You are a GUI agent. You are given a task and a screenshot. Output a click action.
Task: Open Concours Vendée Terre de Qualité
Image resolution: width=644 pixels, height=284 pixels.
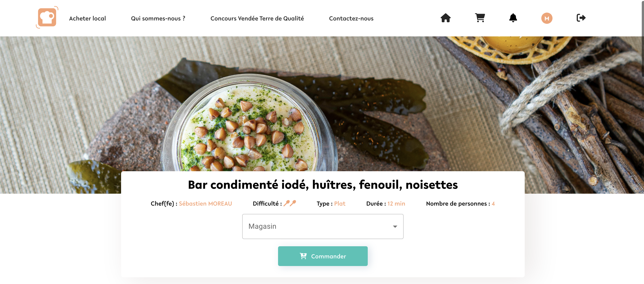pos(257,18)
